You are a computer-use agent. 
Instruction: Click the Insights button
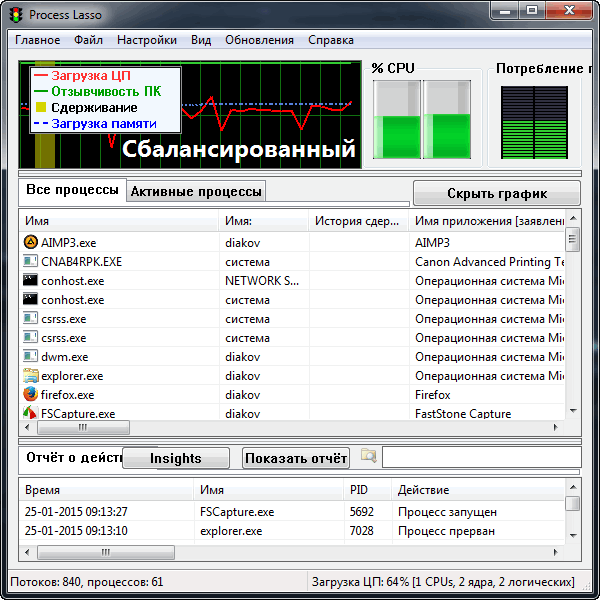point(176,458)
